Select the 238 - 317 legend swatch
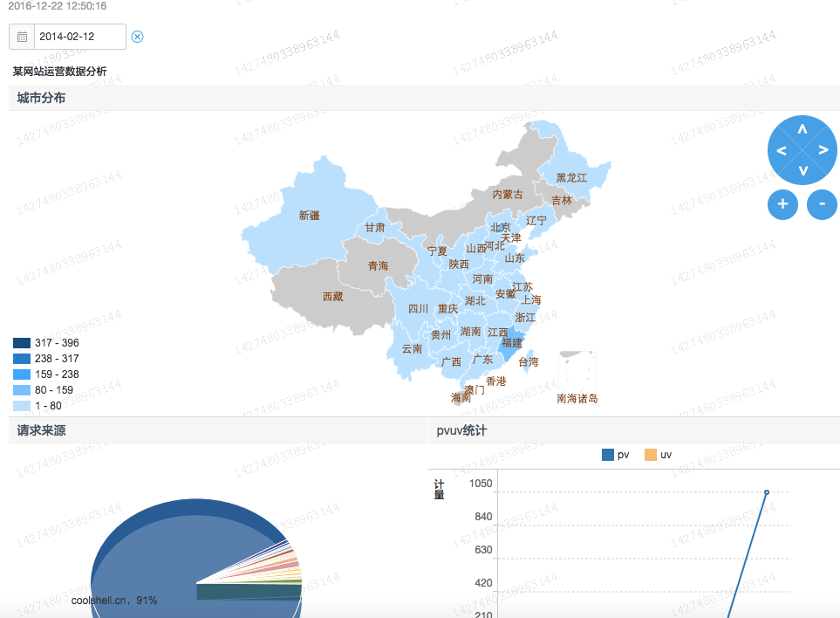Image resolution: width=840 pixels, height=618 pixels. [22, 359]
